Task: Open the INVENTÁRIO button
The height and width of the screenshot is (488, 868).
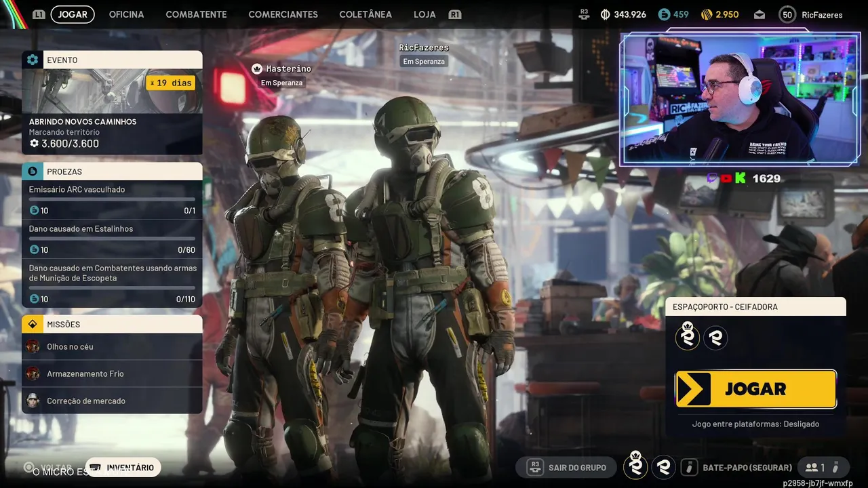Action: coord(123,468)
